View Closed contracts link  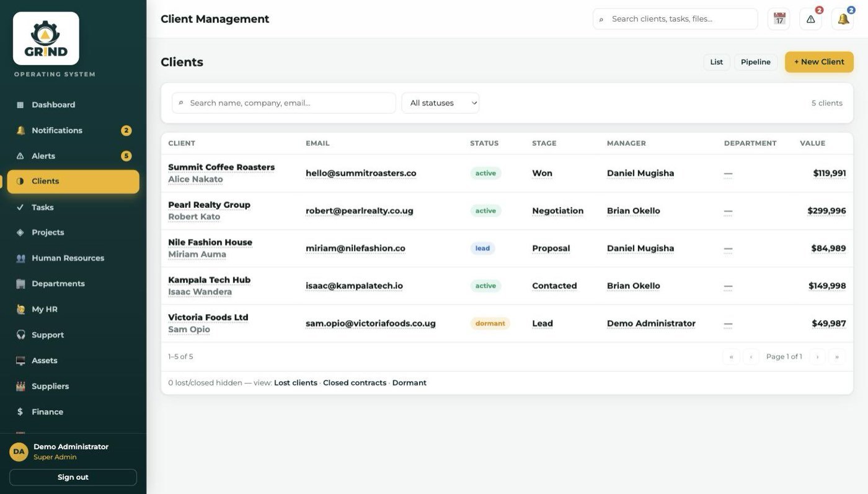(x=355, y=383)
